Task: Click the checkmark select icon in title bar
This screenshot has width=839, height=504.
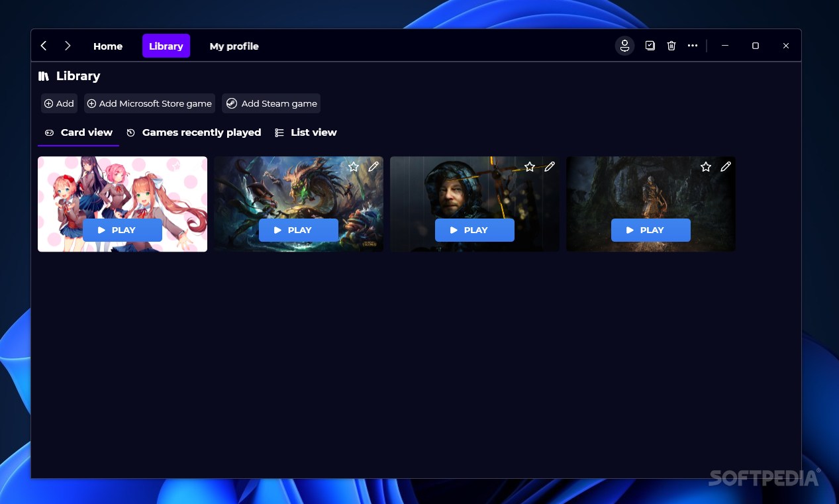Action: pos(650,46)
